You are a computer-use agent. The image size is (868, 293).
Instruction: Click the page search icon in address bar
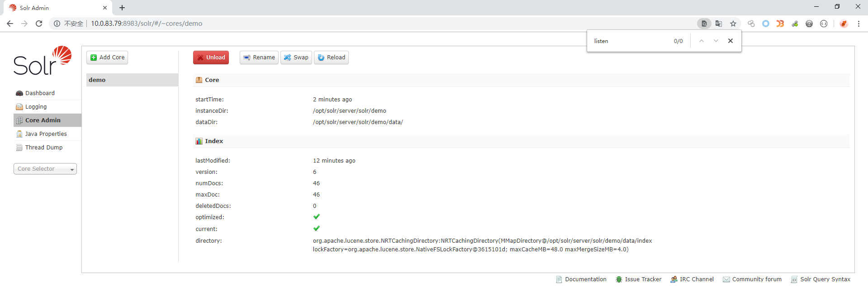pos(704,24)
